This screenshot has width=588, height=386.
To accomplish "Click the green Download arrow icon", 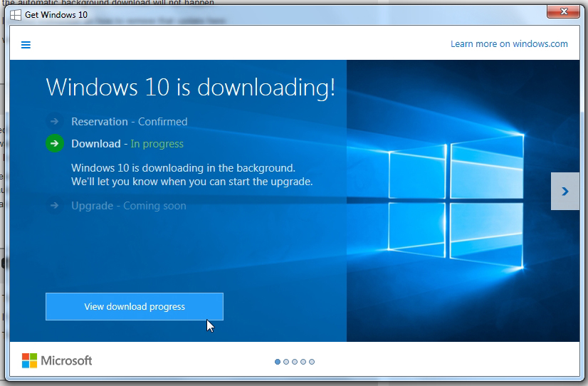I will (55, 143).
